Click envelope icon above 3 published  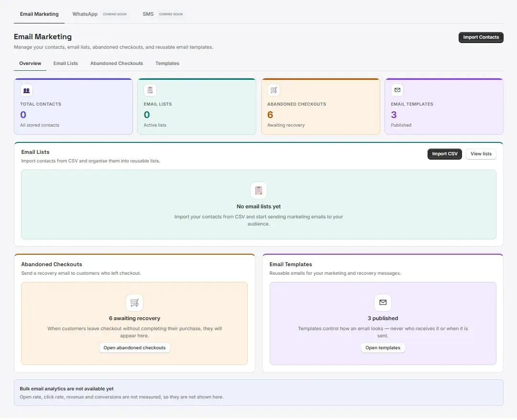[x=383, y=303]
